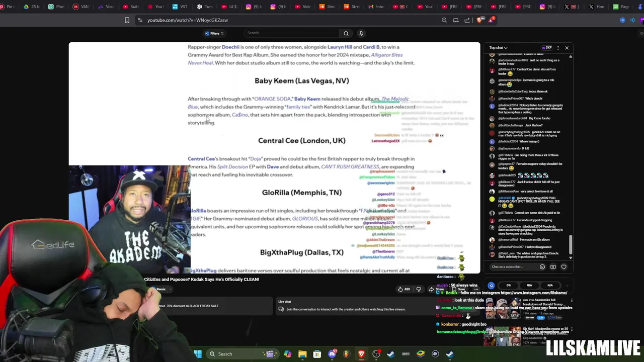Close the live chat panel
644x362 pixels.
click(567, 48)
